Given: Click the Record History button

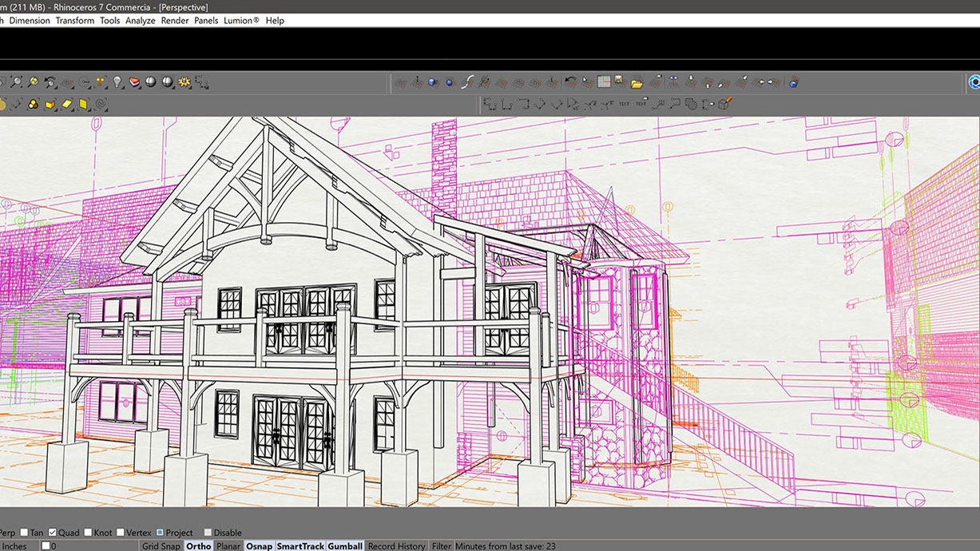Looking at the screenshot, I should [396, 546].
